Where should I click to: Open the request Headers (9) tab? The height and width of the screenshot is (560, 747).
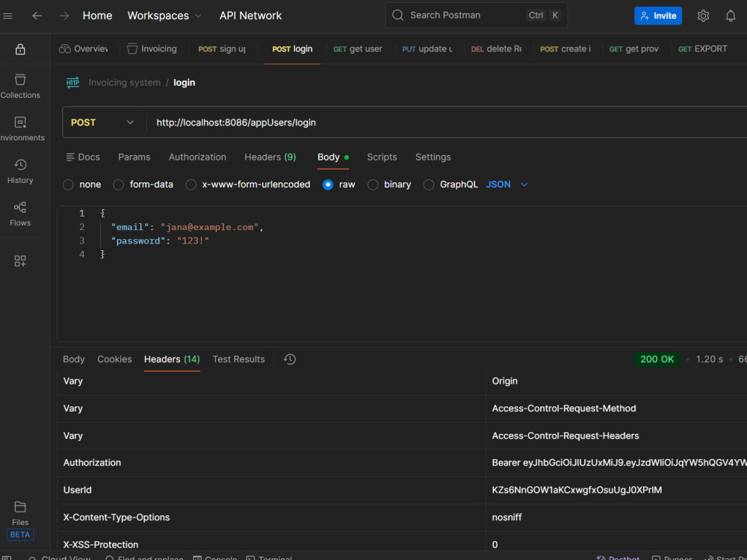click(x=270, y=157)
